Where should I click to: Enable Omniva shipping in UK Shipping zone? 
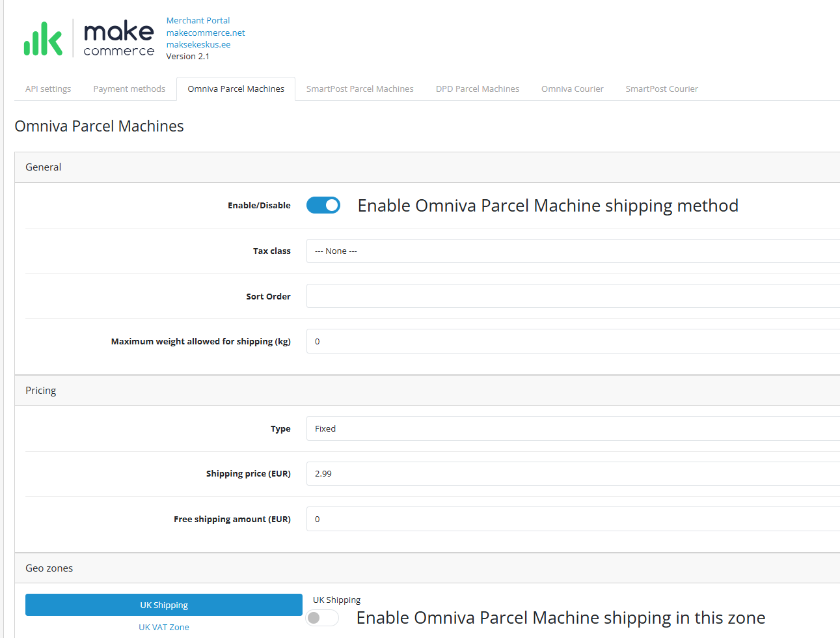pos(323,618)
